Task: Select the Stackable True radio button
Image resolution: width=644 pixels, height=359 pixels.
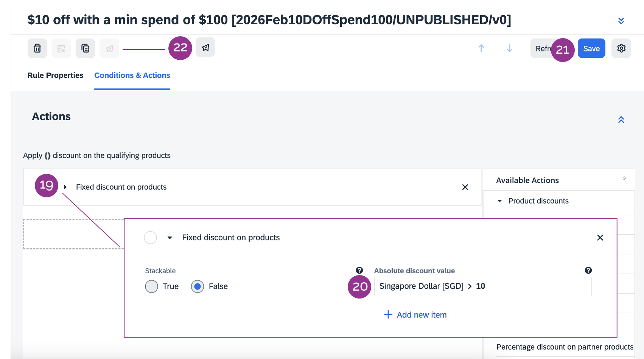Action: (x=151, y=286)
